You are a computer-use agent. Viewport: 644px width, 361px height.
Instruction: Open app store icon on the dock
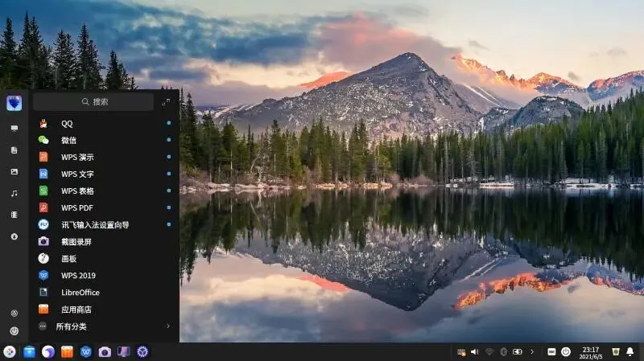(67, 352)
